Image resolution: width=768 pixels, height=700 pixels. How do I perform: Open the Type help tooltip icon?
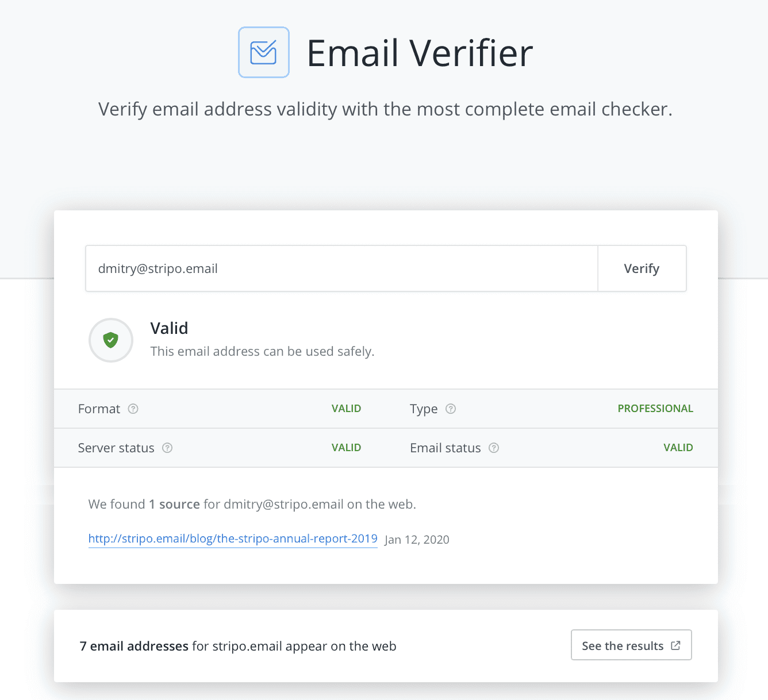tap(451, 409)
